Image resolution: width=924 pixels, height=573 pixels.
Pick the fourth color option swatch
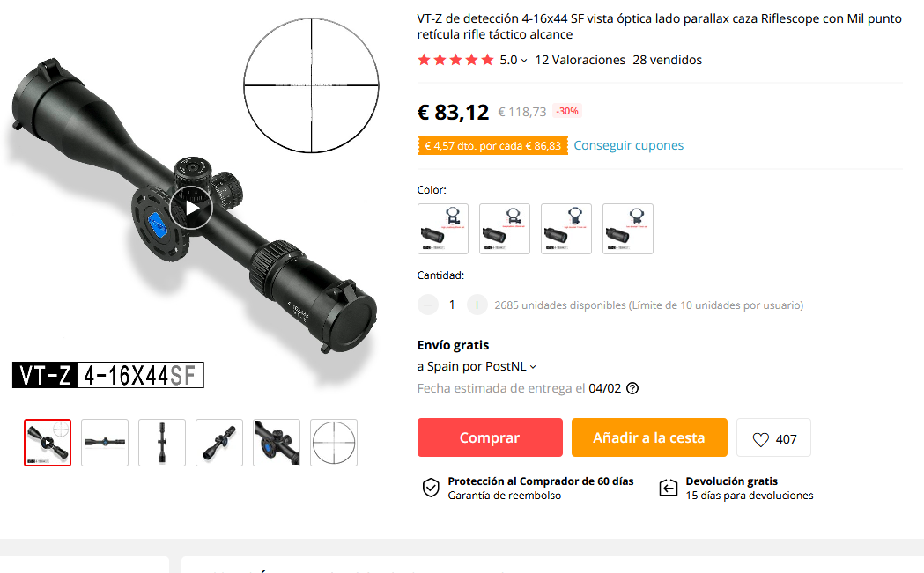point(628,229)
